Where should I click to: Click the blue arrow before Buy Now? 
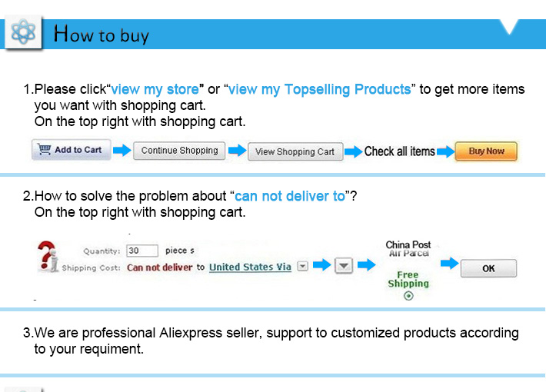(445, 151)
